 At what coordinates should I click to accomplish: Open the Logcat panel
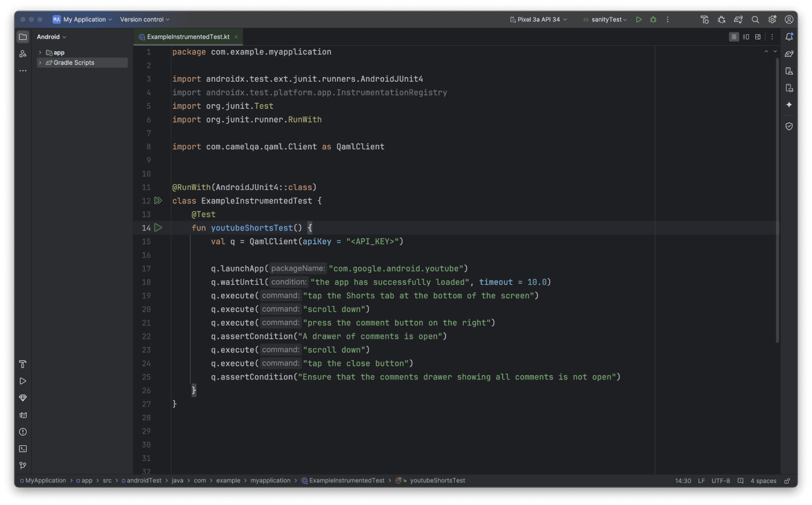point(23,415)
